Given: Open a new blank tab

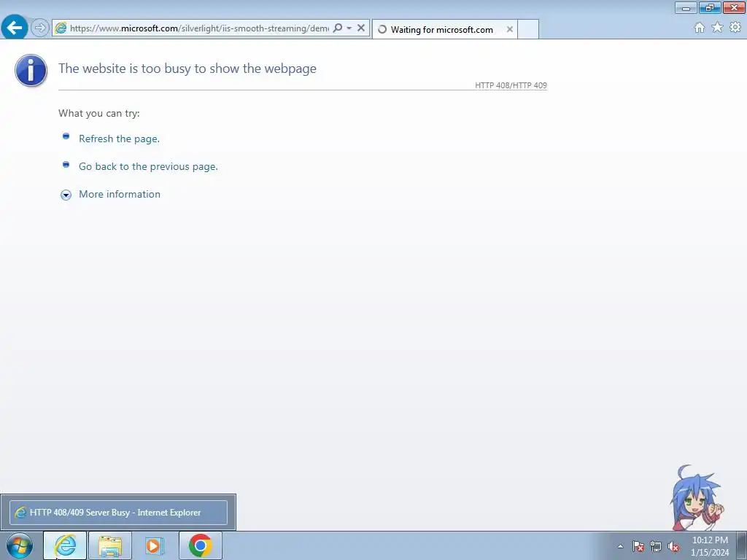Looking at the screenshot, I should (528, 29).
